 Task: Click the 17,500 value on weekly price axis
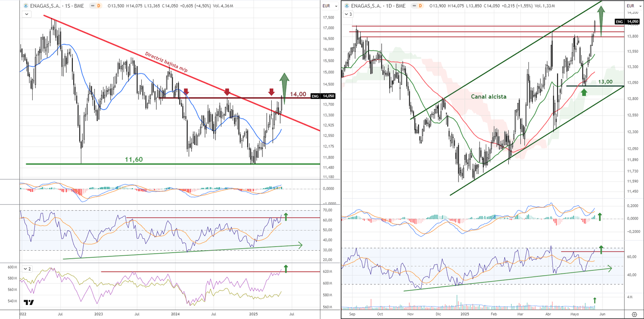(328, 18)
